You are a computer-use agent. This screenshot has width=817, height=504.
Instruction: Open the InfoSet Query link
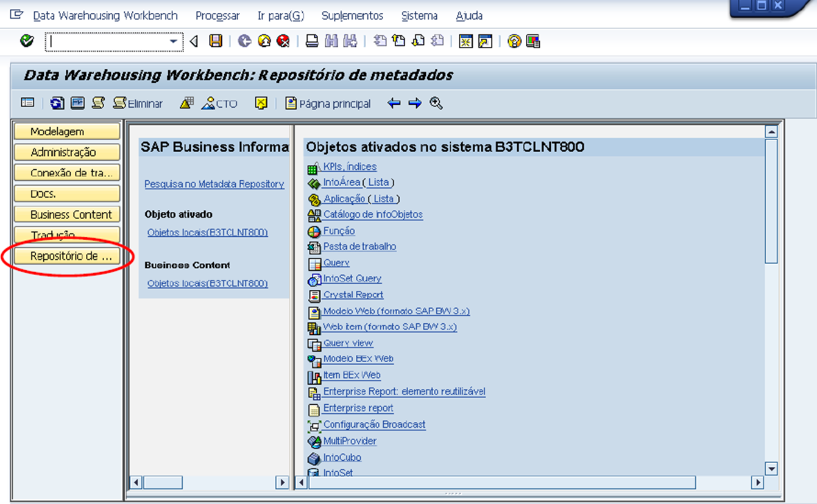(x=352, y=278)
